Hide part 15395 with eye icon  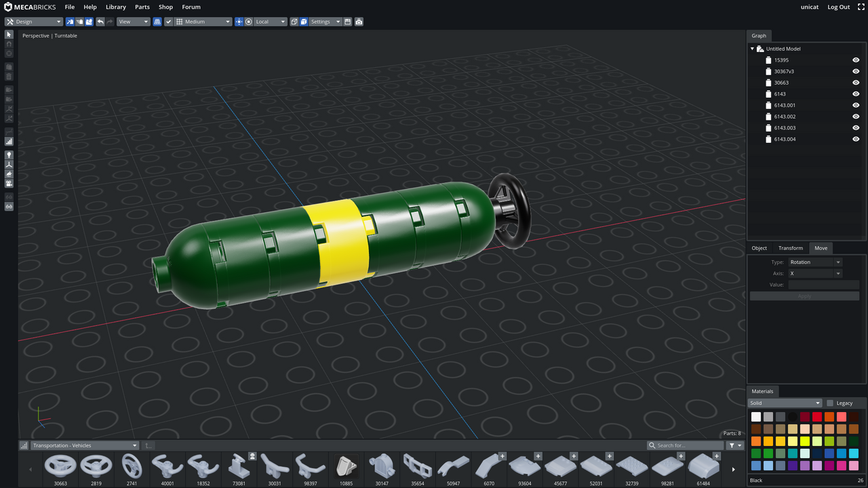click(x=856, y=60)
